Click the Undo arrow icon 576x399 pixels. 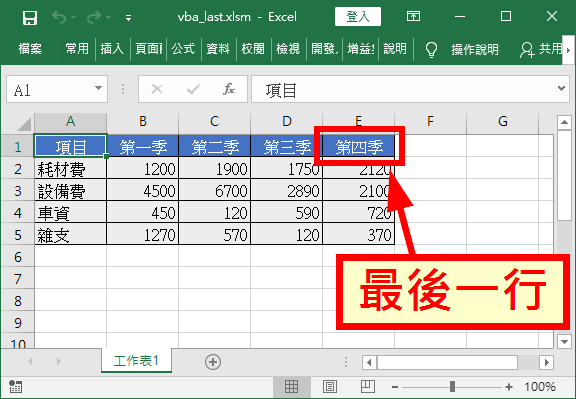[x=60, y=17]
